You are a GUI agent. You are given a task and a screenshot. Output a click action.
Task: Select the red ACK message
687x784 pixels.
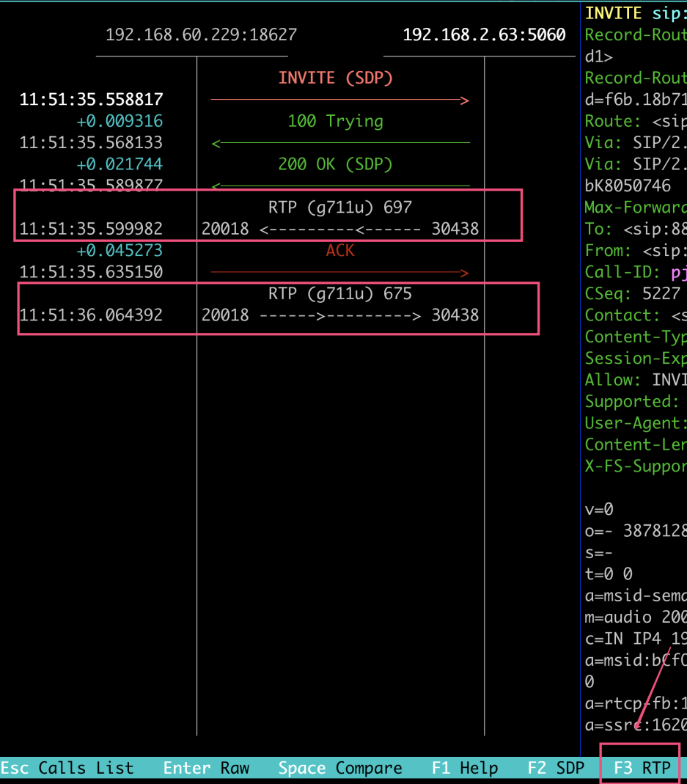coord(339,251)
